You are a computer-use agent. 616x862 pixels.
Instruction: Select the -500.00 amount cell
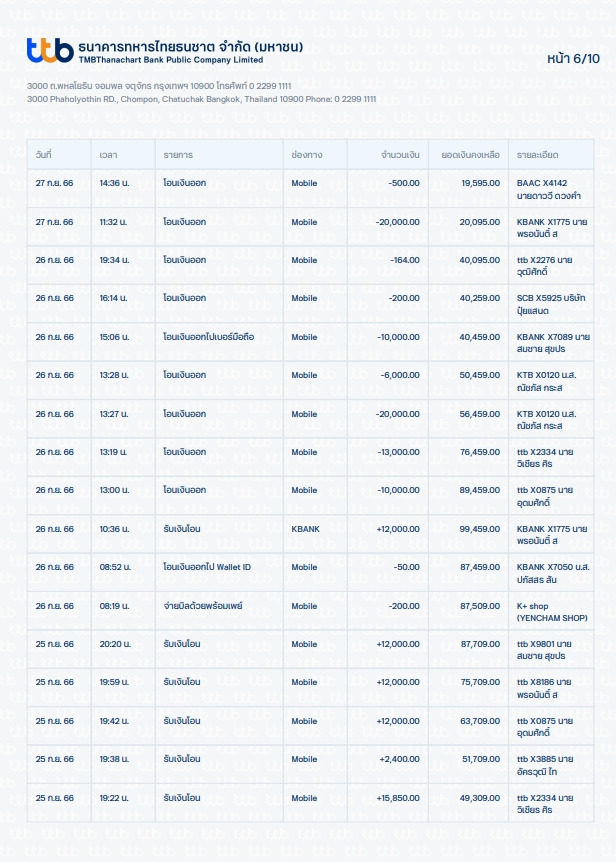[x=404, y=183]
